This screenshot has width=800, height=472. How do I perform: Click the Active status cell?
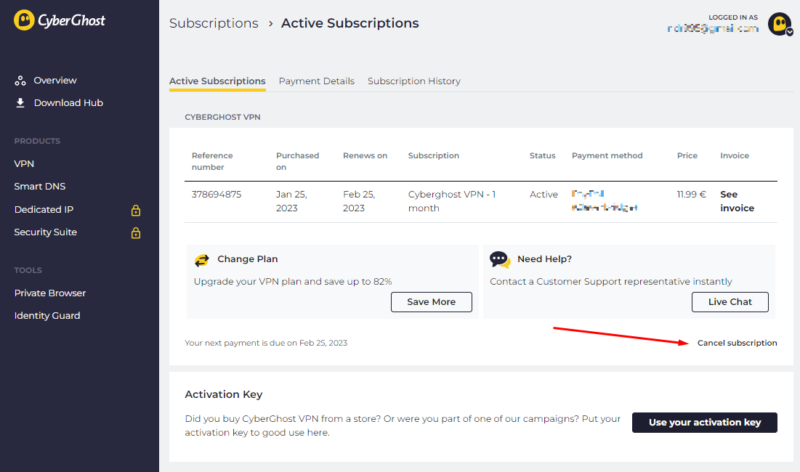click(x=543, y=194)
